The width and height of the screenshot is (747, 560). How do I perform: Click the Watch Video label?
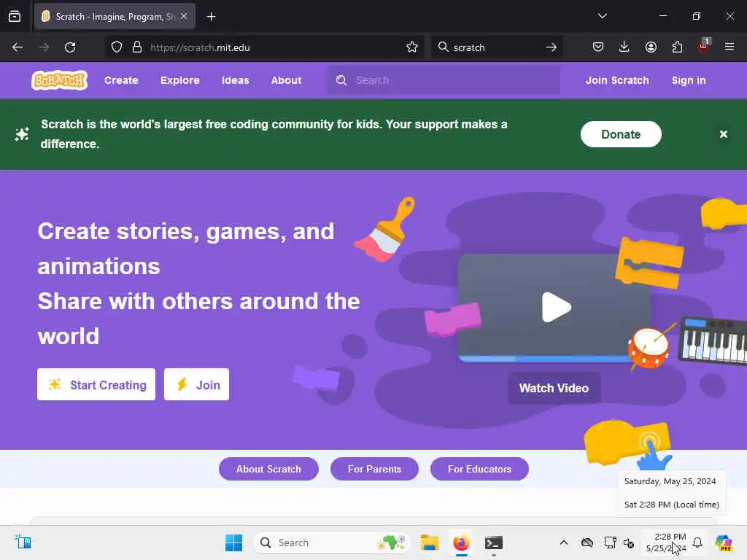[554, 388]
